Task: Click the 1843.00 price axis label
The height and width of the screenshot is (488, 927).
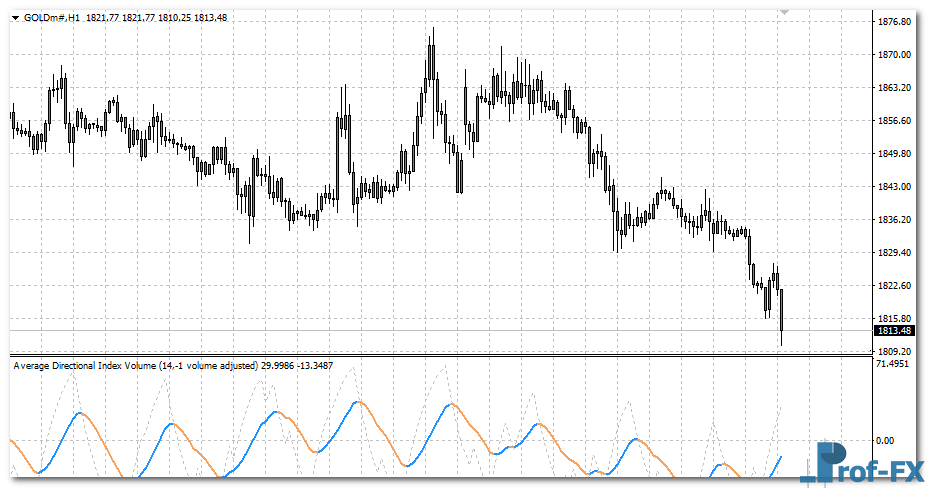Action: click(x=893, y=187)
